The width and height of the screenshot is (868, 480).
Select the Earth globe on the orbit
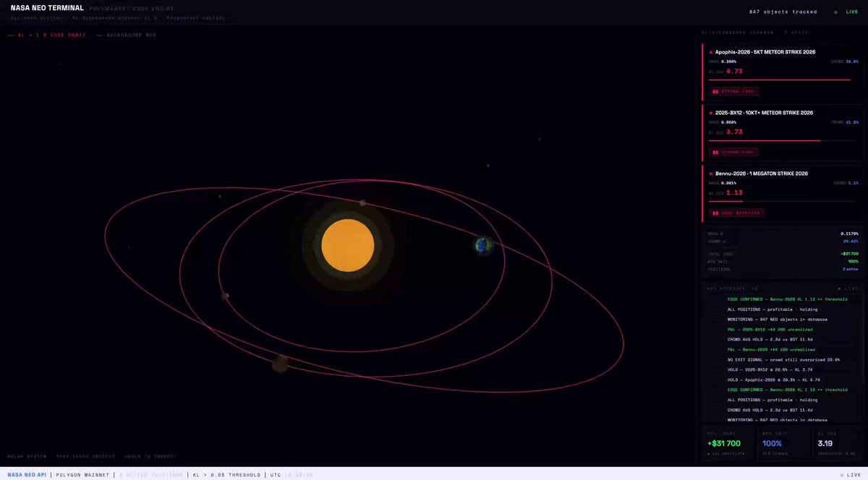[483, 245]
